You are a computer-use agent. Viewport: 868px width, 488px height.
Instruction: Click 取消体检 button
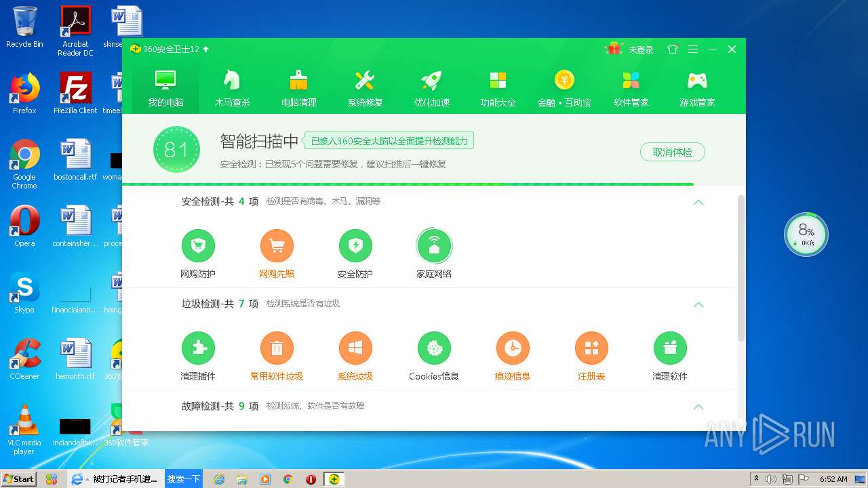673,152
